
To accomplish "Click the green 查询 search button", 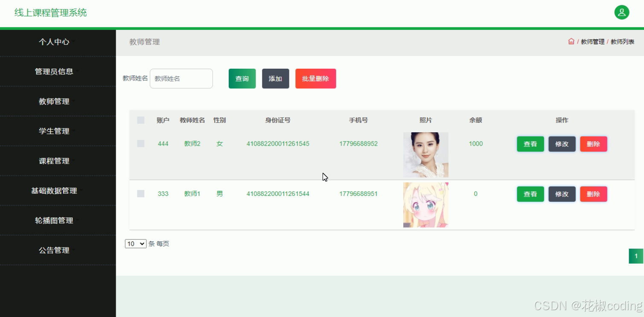I will (242, 79).
